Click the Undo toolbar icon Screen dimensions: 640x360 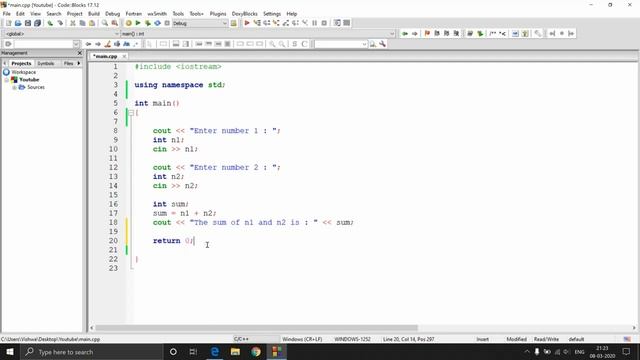pos(50,23)
